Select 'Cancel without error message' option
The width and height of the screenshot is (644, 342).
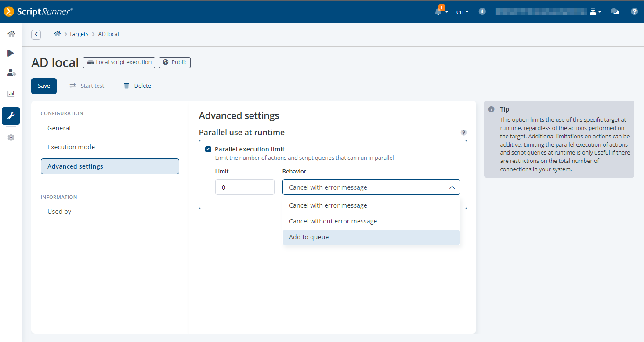tap(371, 221)
